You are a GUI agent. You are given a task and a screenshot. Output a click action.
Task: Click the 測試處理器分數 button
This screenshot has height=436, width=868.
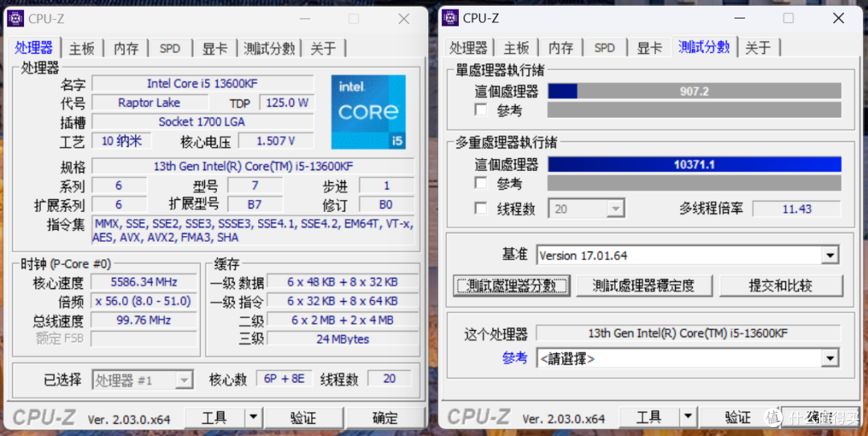coord(511,286)
